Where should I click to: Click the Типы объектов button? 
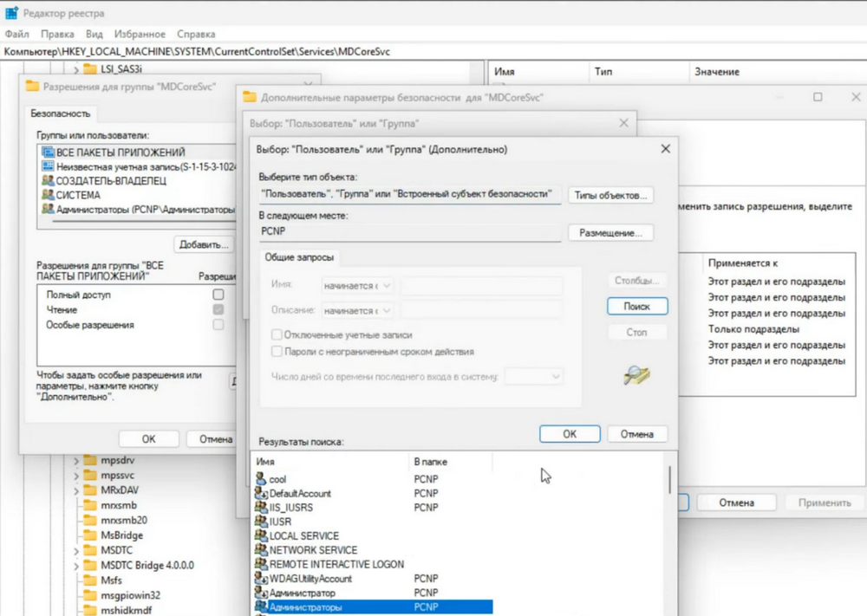click(x=610, y=195)
